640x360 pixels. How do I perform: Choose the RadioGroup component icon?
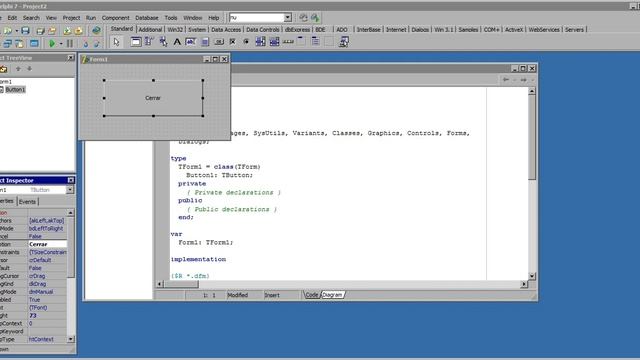click(315, 42)
